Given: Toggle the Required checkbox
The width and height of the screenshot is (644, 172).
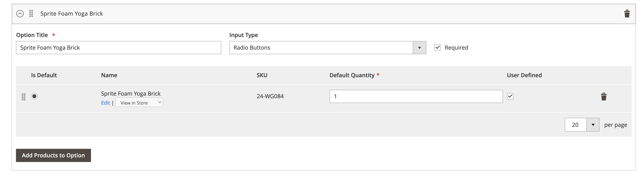Looking at the screenshot, I should pyautogui.click(x=437, y=47).
